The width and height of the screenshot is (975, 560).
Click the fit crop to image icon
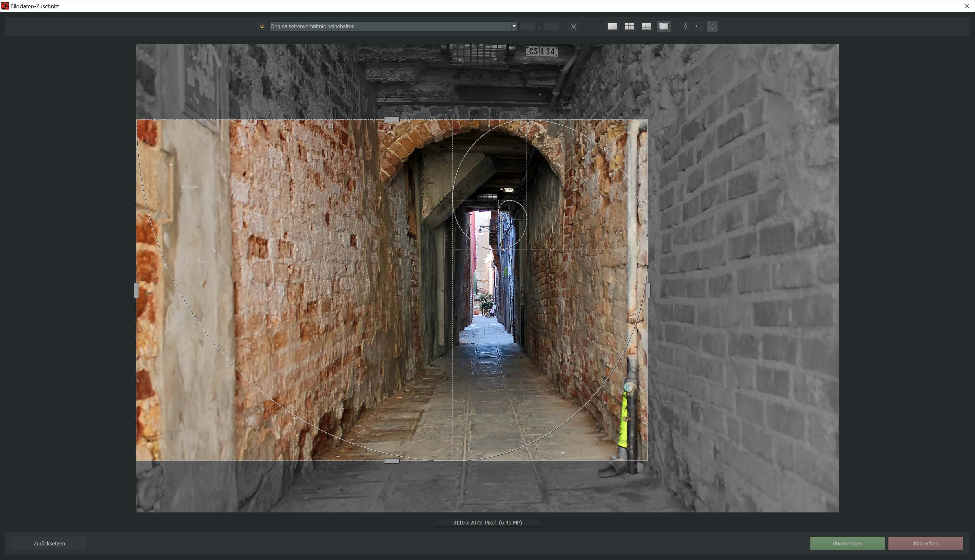click(573, 27)
